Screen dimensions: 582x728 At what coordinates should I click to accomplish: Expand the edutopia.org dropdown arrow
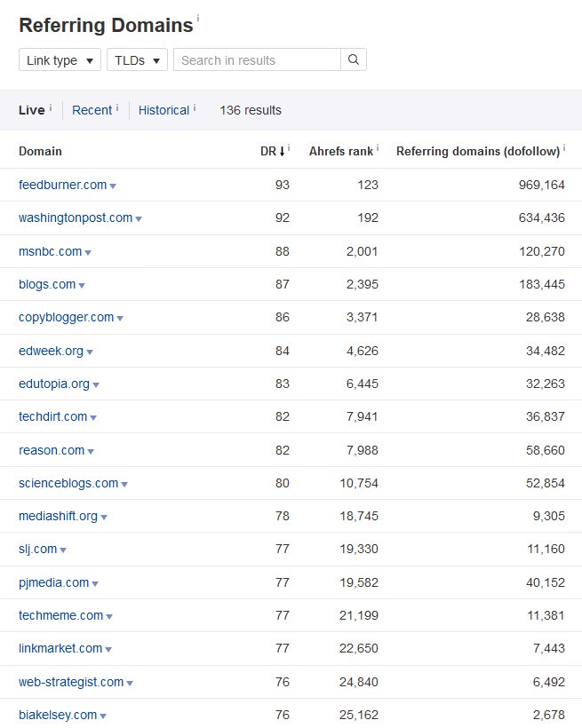[96, 385]
